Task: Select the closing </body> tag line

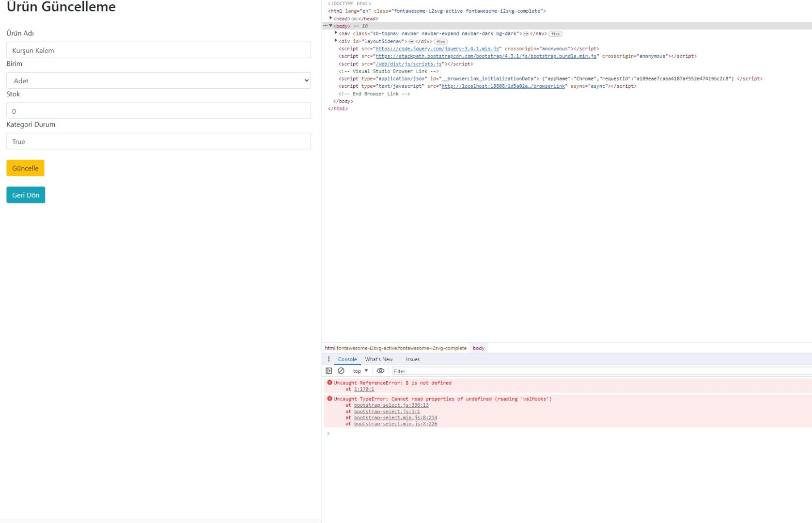Action: pyautogui.click(x=343, y=101)
